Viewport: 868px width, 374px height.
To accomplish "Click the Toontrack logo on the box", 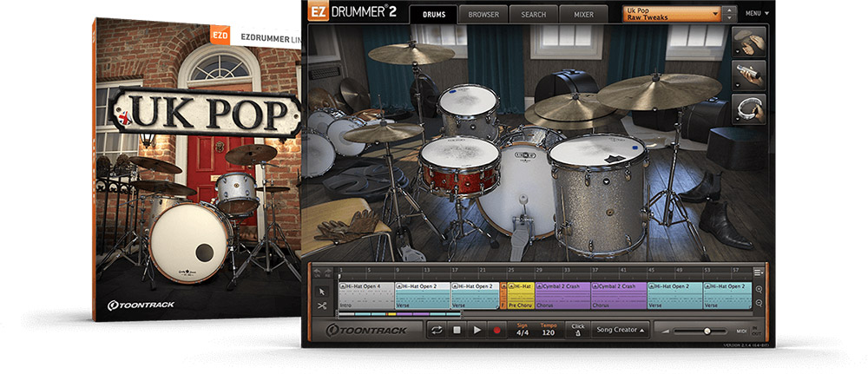I will 141,305.
